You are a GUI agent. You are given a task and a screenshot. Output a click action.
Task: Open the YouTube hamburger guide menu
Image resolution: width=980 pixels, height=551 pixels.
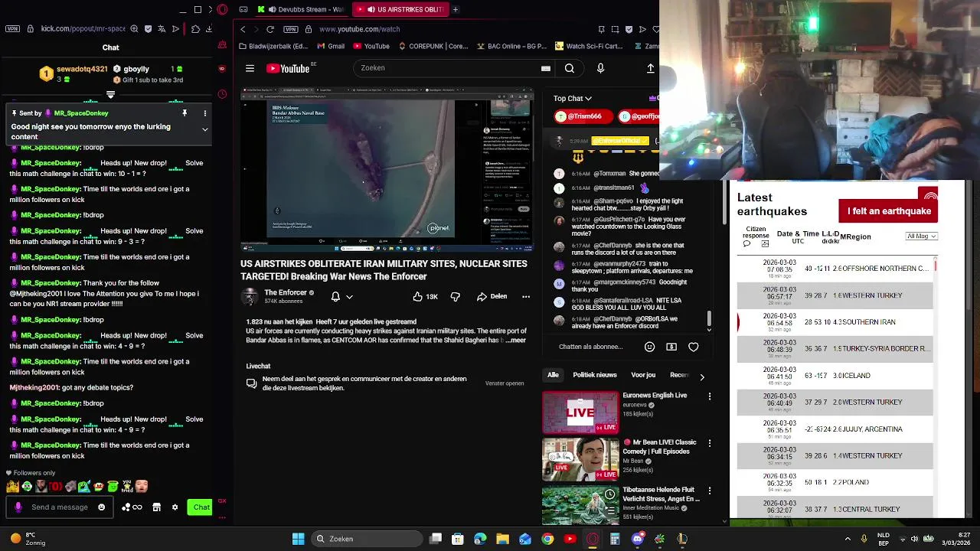click(x=250, y=68)
